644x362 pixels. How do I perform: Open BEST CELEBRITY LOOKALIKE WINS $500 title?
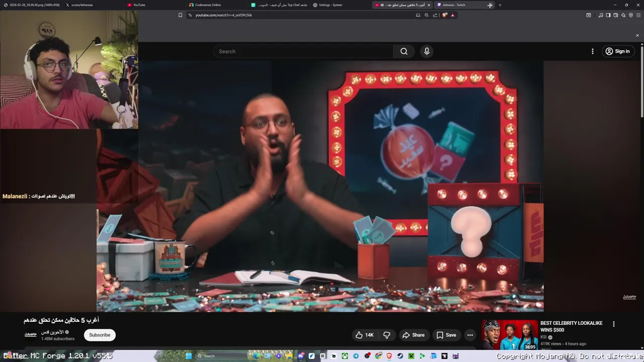point(571,326)
